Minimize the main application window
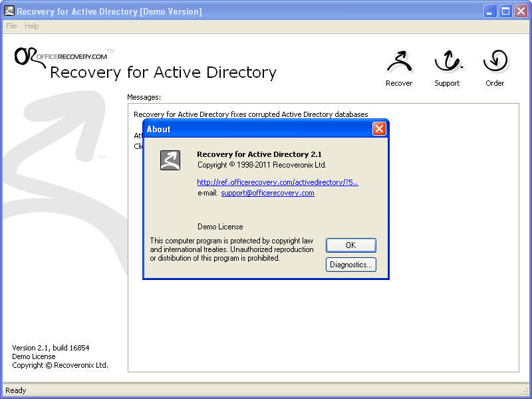Viewport: 532px width, 399px height. [489, 11]
